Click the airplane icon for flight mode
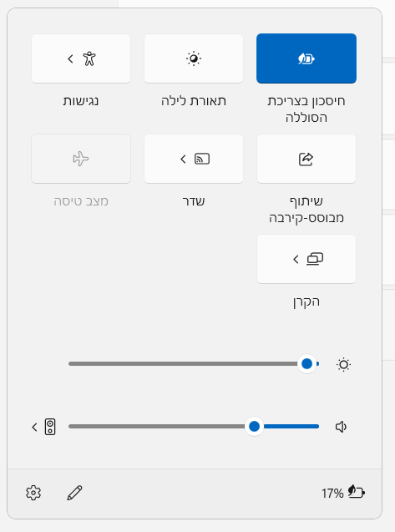Screen dimensions: 395x532 [81, 159]
